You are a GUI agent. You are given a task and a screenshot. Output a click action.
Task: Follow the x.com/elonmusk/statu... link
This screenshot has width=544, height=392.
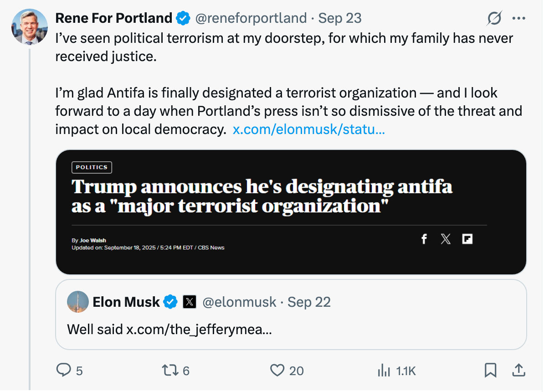(308, 129)
